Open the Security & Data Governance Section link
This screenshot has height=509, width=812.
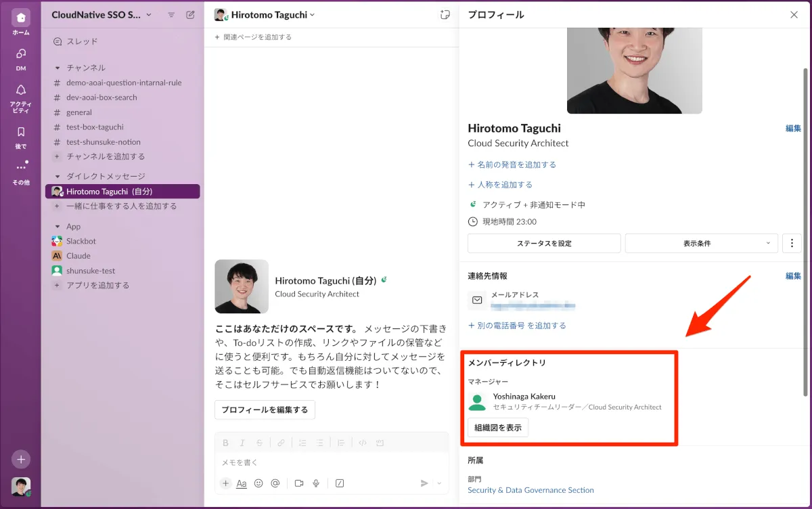531,490
